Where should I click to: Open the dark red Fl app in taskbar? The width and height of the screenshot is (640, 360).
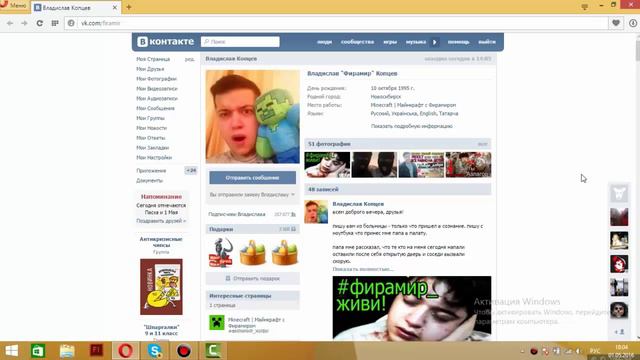point(96,351)
